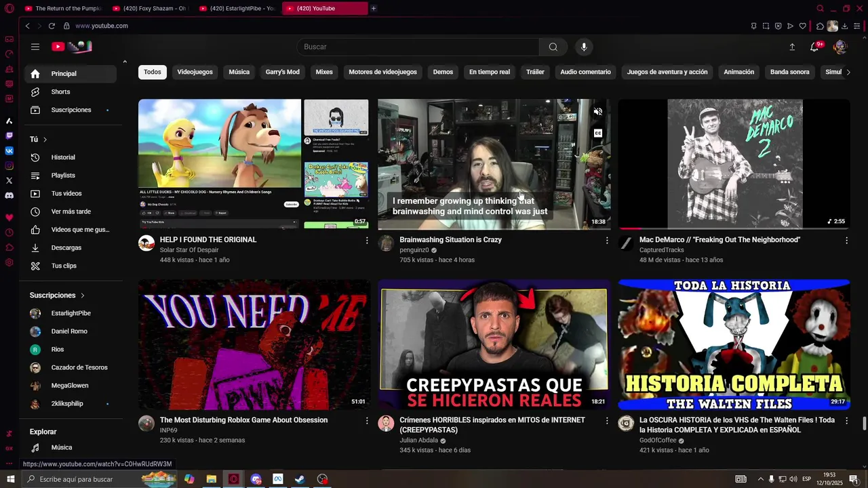Open history clock in Opera sidebar
This screenshot has height=488, width=868.
(9, 232)
